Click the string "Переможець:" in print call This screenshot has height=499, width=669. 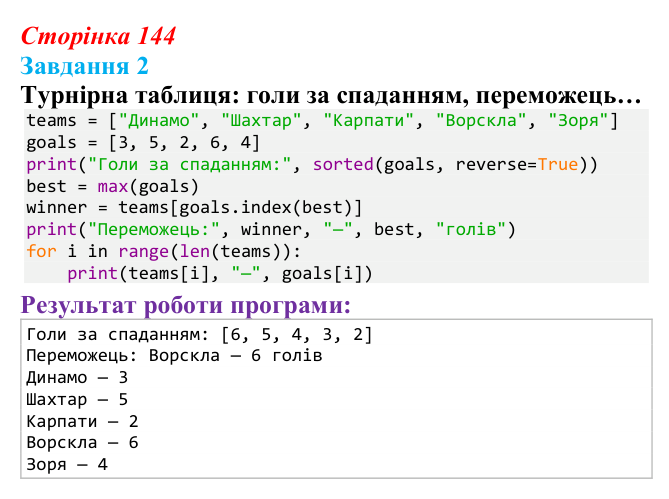click(x=154, y=230)
